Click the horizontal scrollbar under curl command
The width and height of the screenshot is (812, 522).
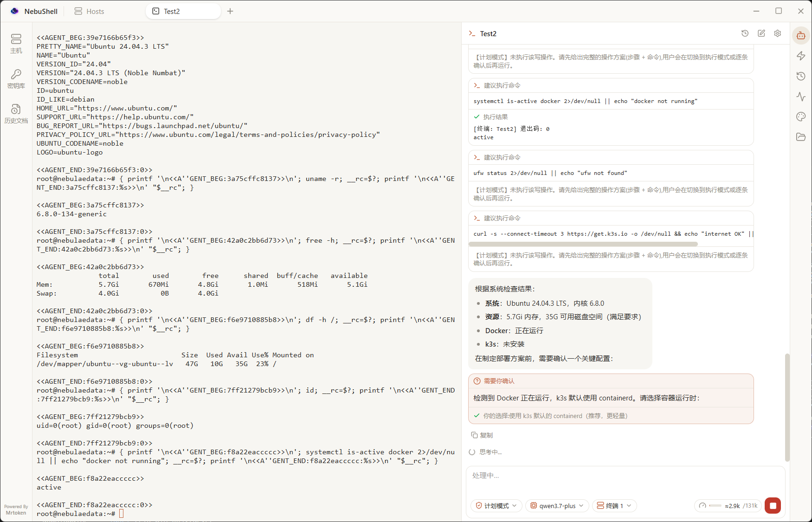pyautogui.click(x=583, y=244)
